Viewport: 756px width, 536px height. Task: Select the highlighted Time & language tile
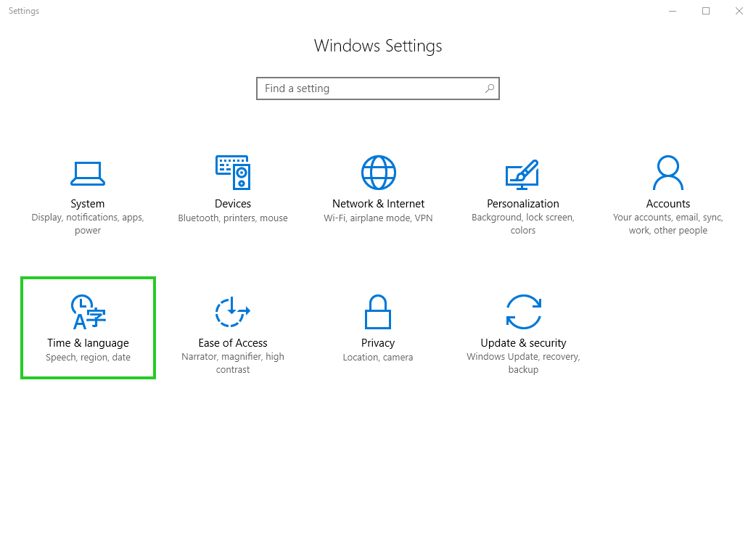pos(88,328)
